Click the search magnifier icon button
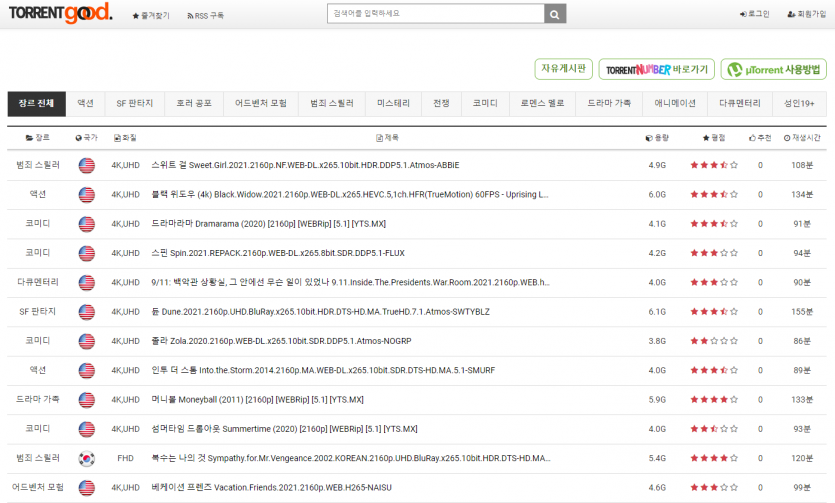This screenshot has width=835, height=503. coord(555,14)
